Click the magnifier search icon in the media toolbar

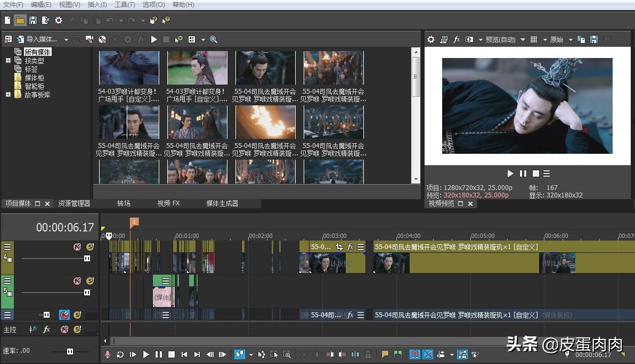point(214,39)
